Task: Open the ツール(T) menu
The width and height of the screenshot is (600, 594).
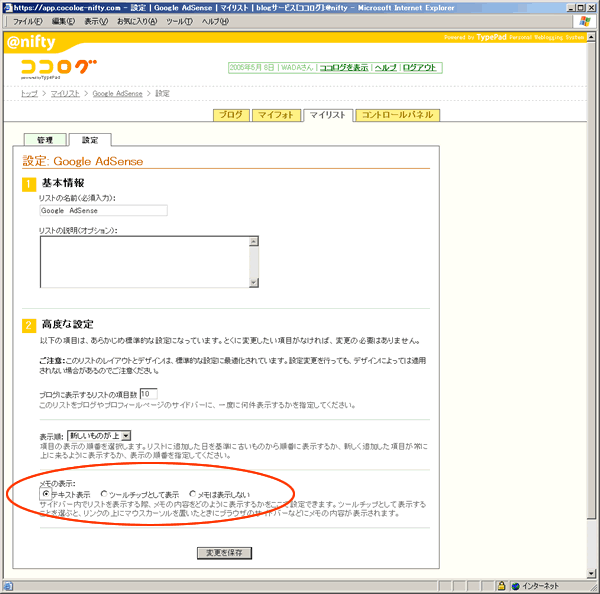Action: pos(180,21)
